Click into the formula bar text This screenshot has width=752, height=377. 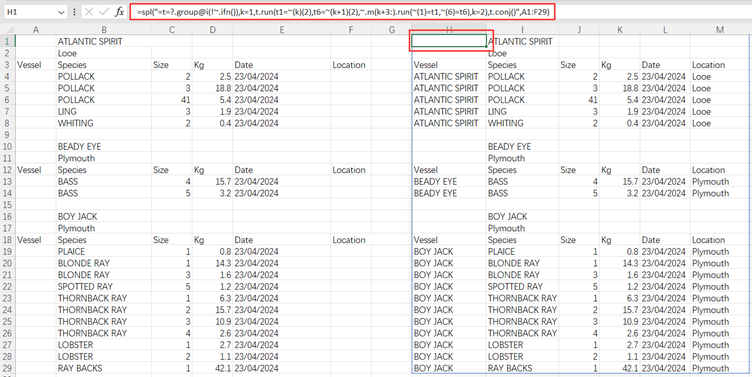click(342, 12)
